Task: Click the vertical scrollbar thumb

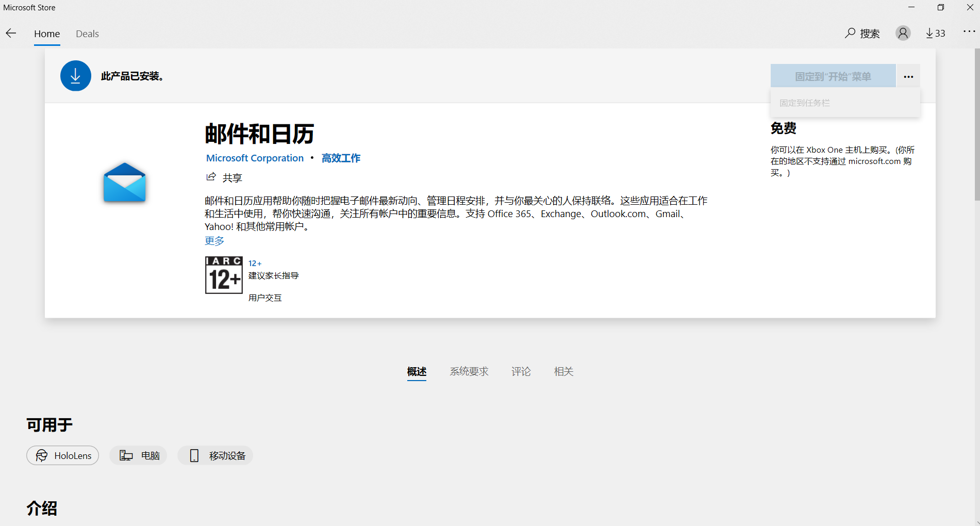Action: coord(977,124)
